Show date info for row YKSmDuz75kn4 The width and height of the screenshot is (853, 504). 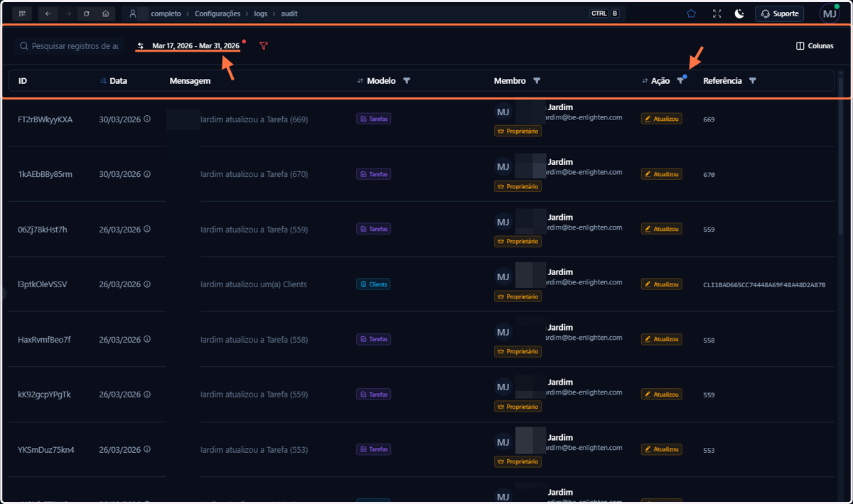click(147, 450)
